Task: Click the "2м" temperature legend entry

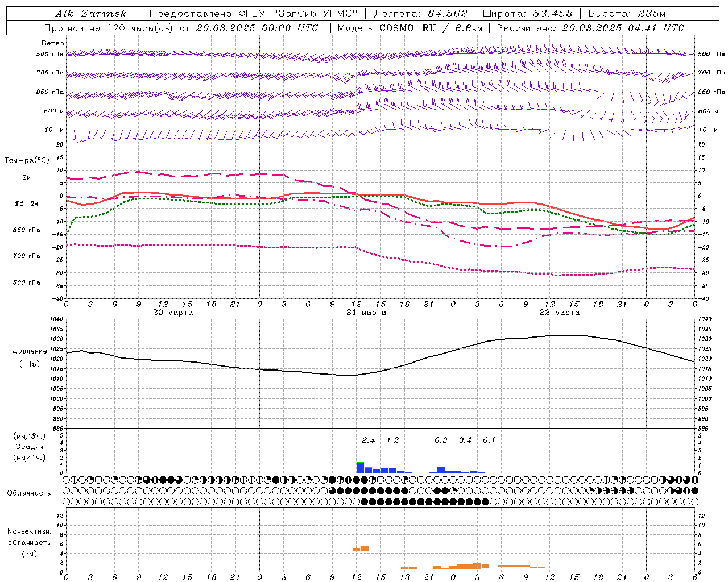Action: [27, 178]
